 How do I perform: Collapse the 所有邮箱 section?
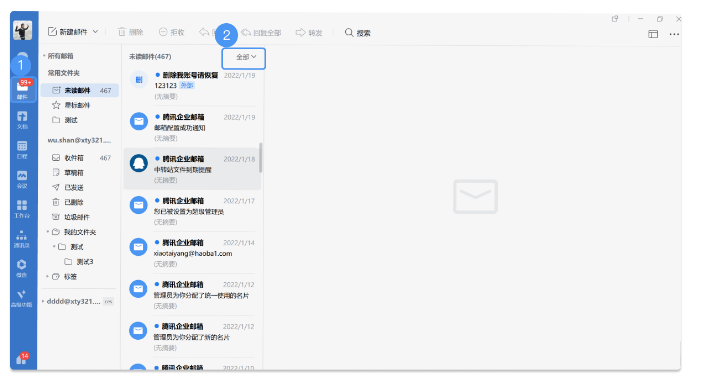(44, 56)
